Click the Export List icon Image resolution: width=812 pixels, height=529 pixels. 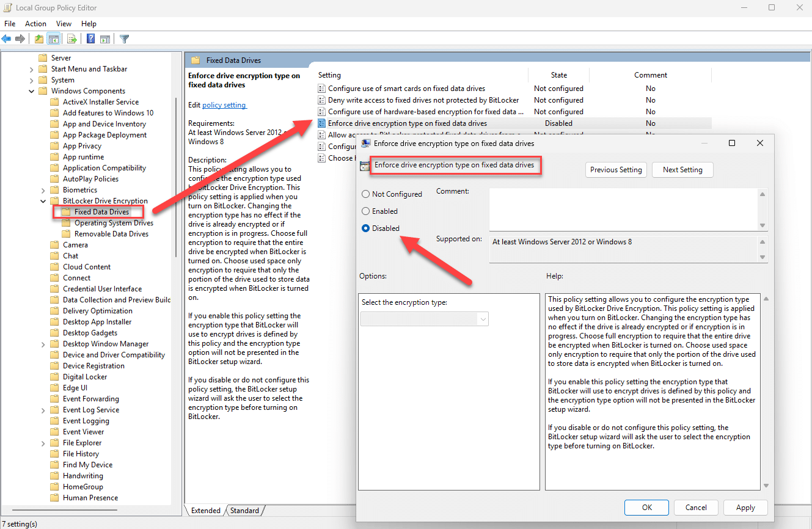(x=71, y=38)
